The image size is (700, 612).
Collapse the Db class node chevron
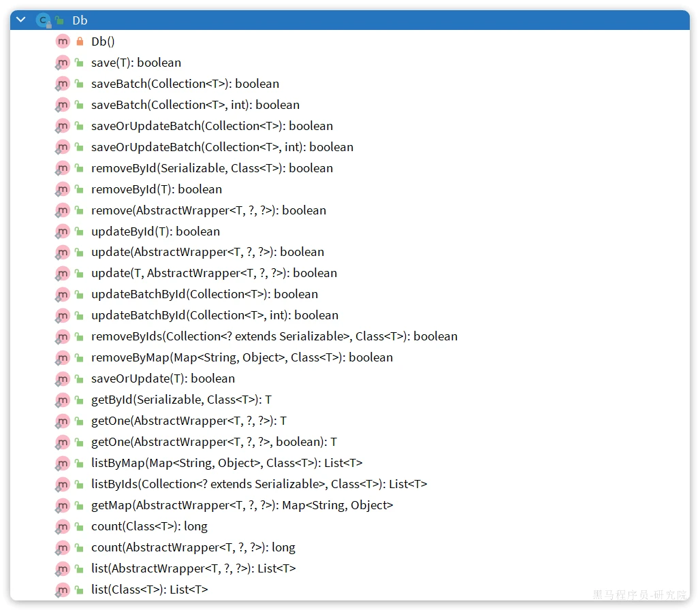pos(20,20)
